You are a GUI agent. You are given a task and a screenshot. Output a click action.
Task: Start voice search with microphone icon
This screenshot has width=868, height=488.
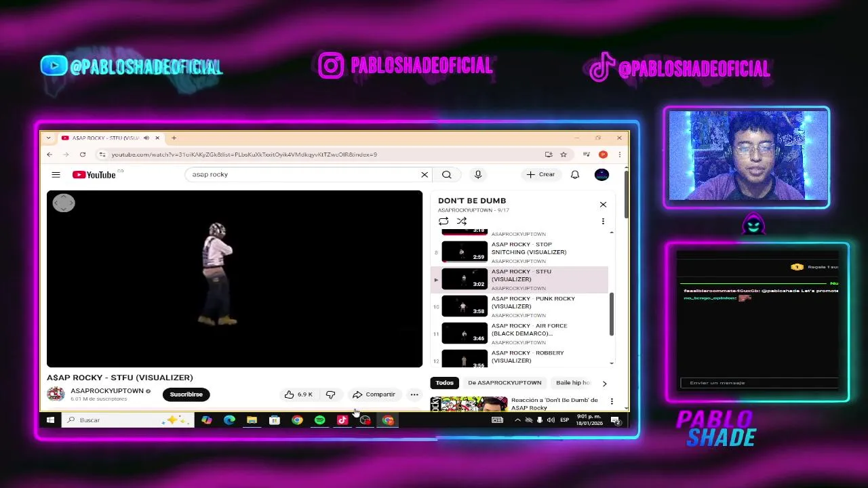pyautogui.click(x=478, y=175)
